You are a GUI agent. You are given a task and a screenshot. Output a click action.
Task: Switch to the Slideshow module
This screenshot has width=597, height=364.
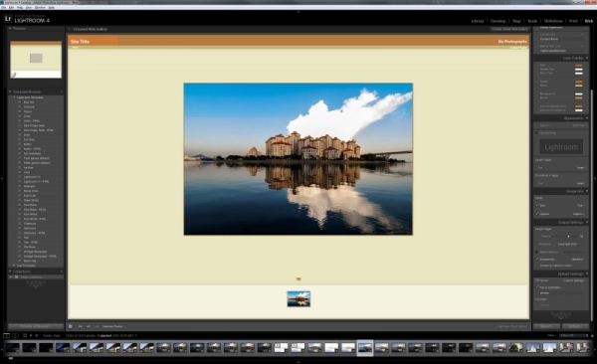pos(553,21)
